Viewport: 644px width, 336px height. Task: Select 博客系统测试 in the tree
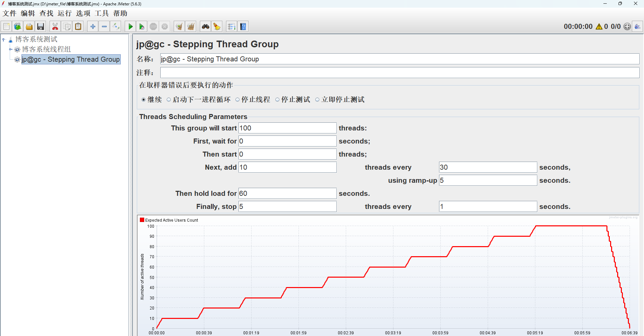[36, 40]
